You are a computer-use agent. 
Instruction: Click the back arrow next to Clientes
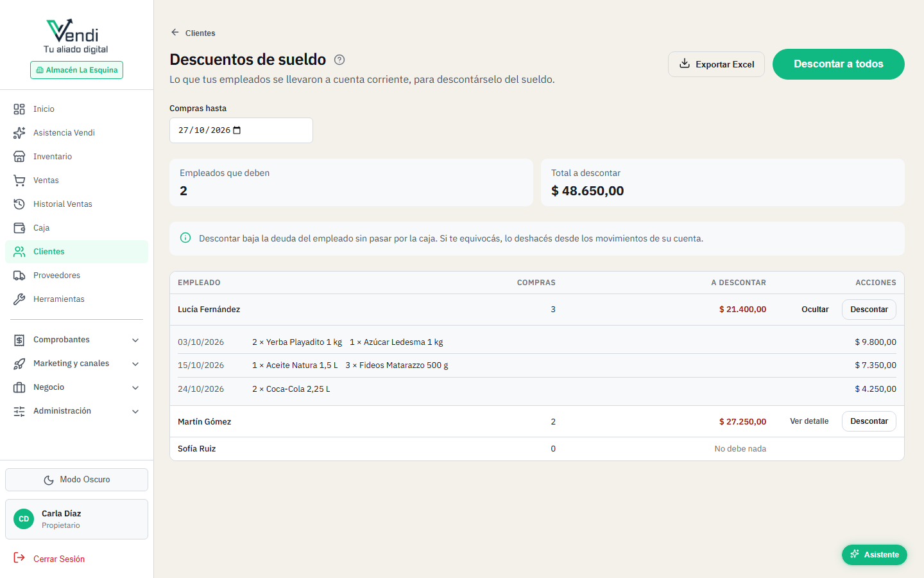tap(175, 33)
